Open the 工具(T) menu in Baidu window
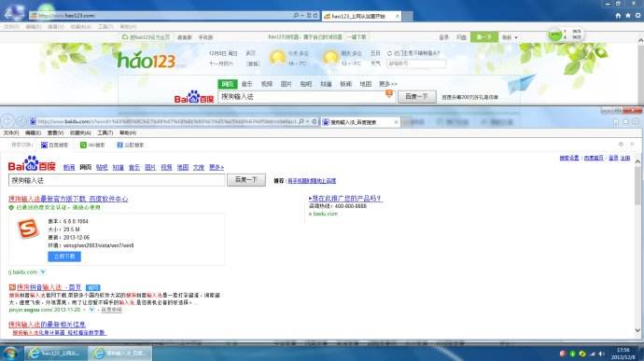The height and width of the screenshot is (361, 644). pos(105,133)
